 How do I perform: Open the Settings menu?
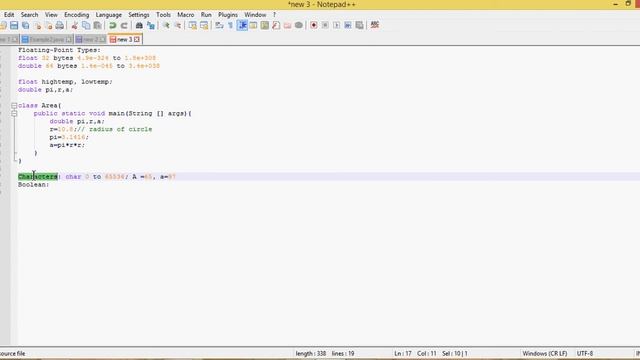(x=139, y=15)
